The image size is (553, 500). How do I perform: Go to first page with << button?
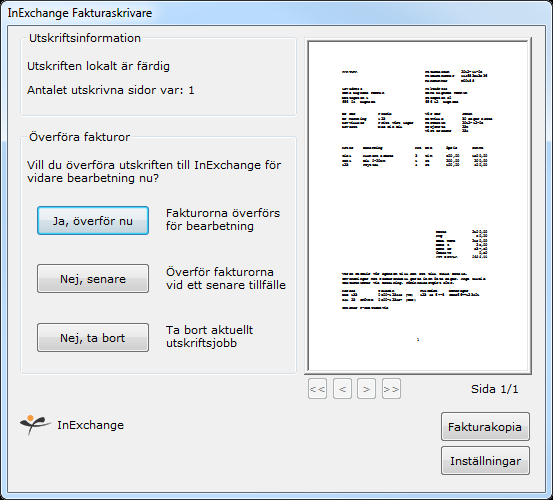pos(317,389)
